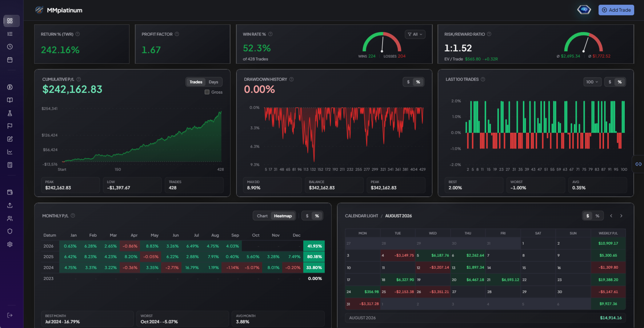Click August 18 cell with $6,327.90

[398, 280]
